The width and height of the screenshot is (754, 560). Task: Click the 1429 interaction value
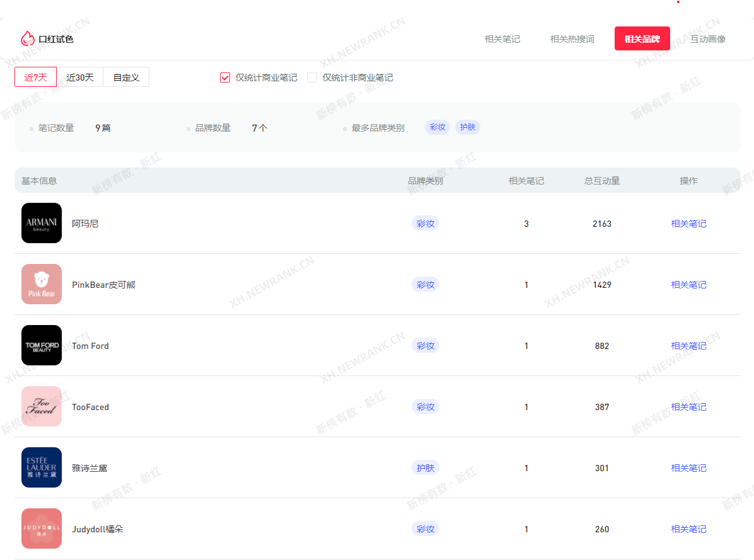tap(602, 284)
